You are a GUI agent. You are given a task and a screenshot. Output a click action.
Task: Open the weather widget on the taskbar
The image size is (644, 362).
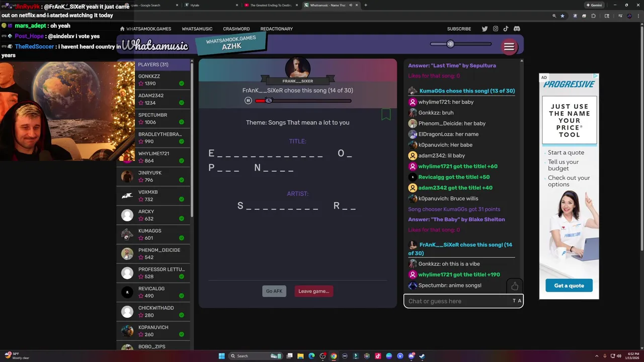coord(17,356)
